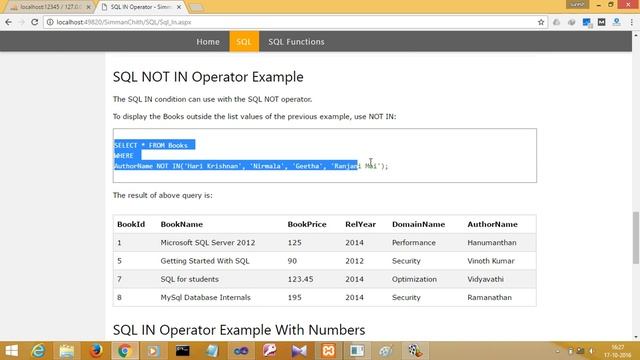640x360 pixels.
Task: Open the film reel app in taskbar
Action: 415,351
